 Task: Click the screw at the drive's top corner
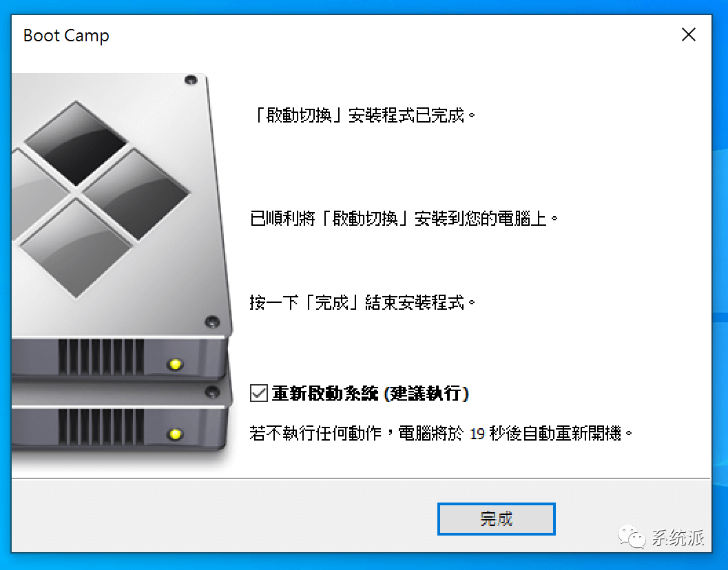click(x=191, y=80)
